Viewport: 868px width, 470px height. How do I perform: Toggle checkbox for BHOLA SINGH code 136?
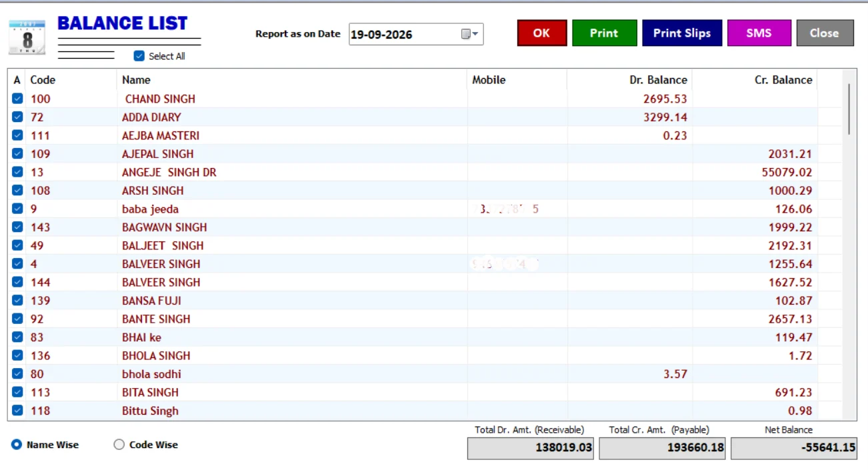pos(17,355)
